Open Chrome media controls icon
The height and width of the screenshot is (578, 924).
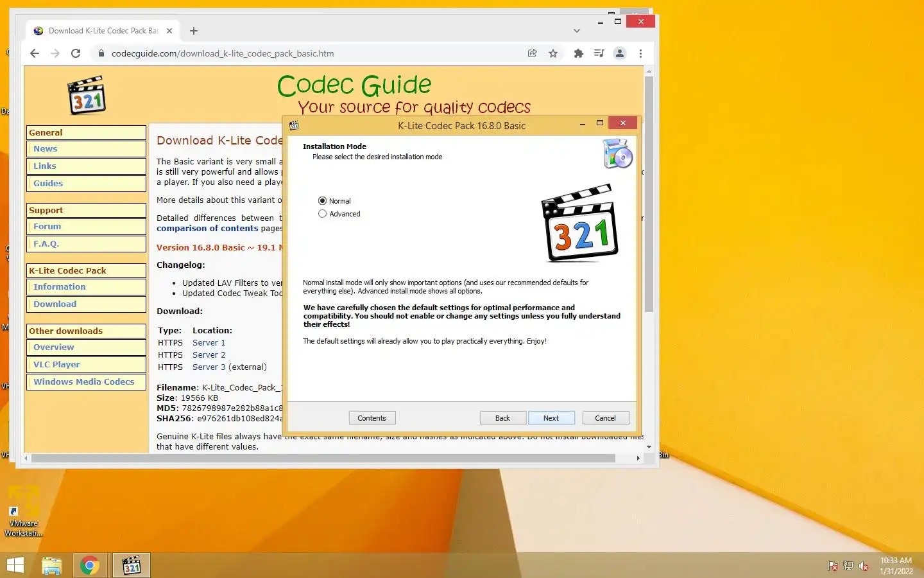click(599, 53)
